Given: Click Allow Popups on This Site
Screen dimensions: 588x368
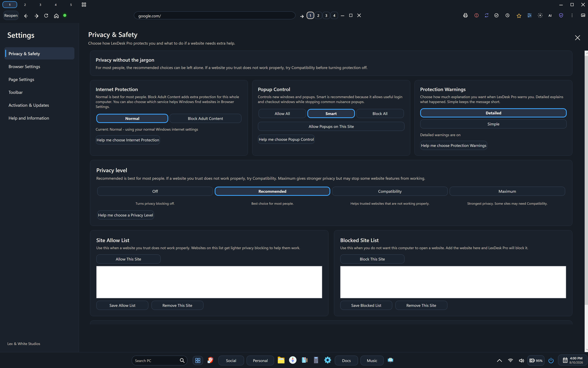Looking at the screenshot, I should 331,126.
